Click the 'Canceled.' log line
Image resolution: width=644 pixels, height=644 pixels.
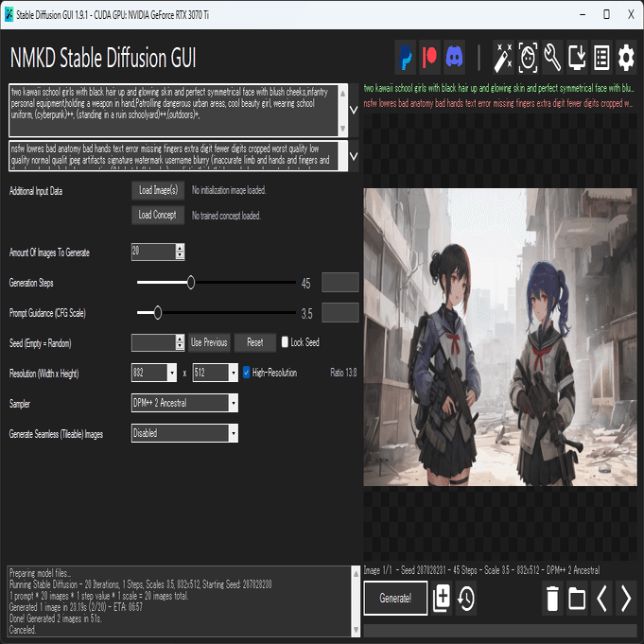pos(23,630)
